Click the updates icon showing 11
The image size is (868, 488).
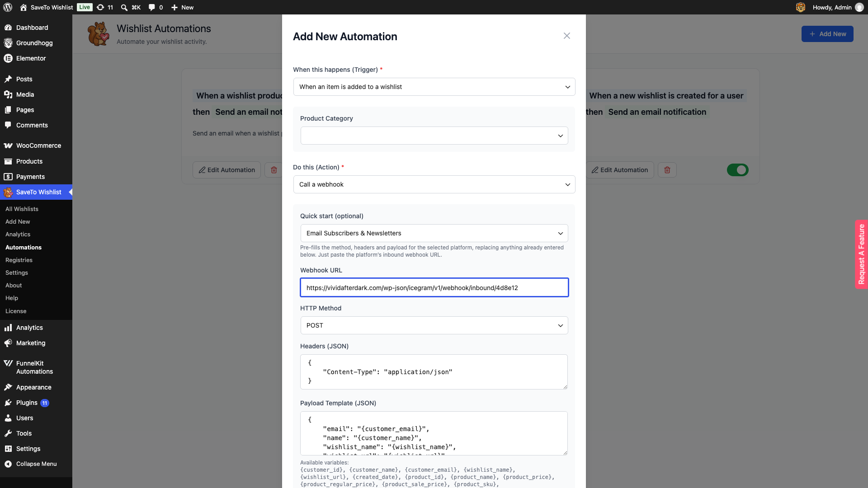pos(100,7)
